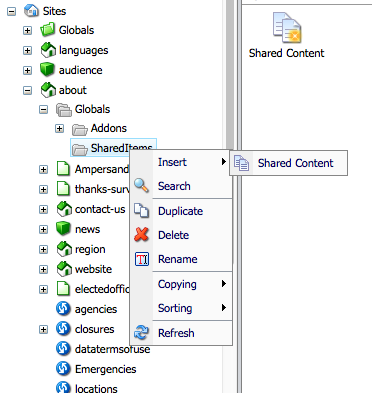Click the Sites root node icon
This screenshot has width=372, height=393.
[x=31, y=11]
